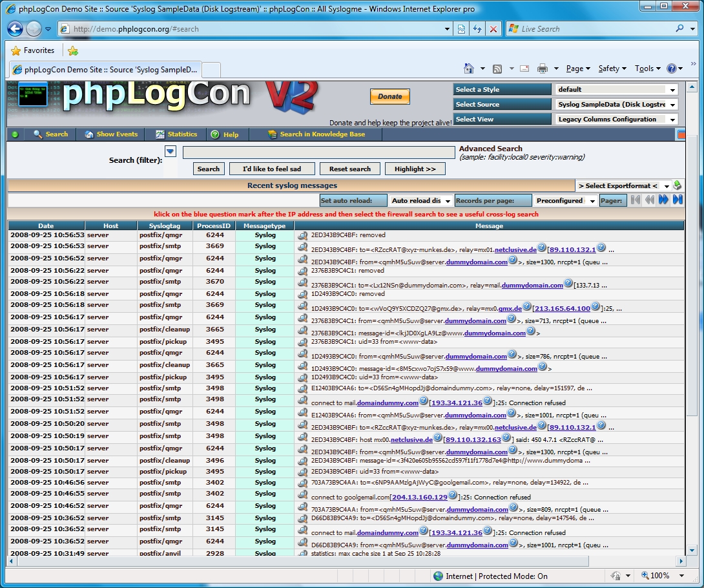
Task: Click blue question mark after 204.13.160.129
Action: (x=453, y=495)
